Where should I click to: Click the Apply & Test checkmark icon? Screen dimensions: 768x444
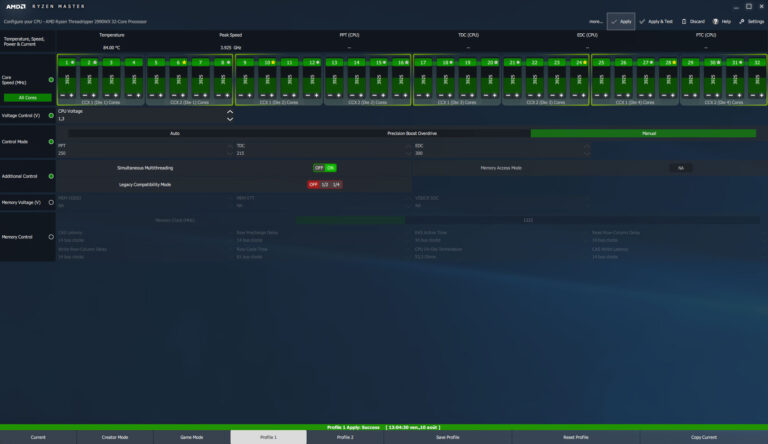point(642,21)
